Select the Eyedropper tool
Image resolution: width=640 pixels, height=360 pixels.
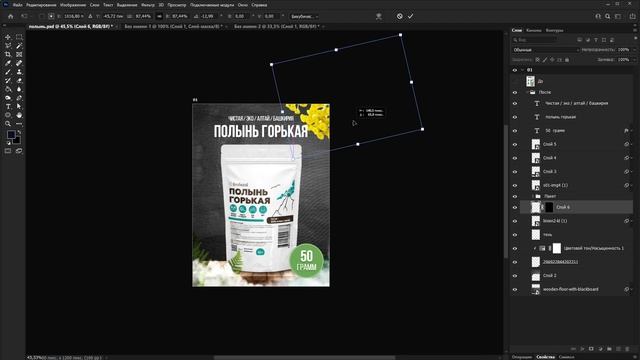coord(8,63)
